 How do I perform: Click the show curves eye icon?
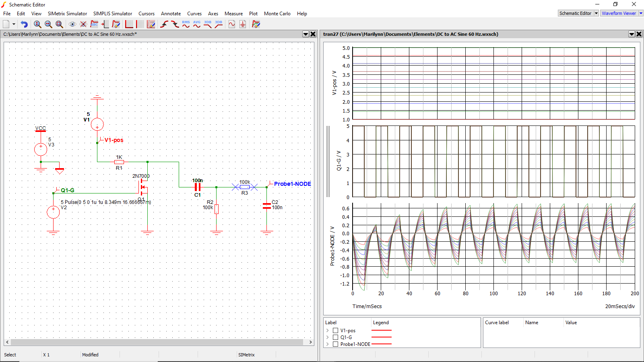[72, 24]
